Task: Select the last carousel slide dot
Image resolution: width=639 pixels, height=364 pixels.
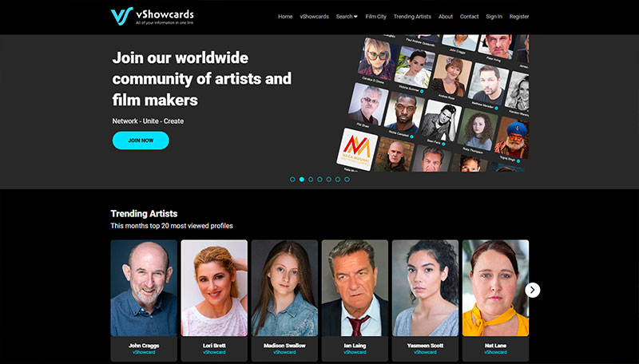Action: [x=347, y=180]
